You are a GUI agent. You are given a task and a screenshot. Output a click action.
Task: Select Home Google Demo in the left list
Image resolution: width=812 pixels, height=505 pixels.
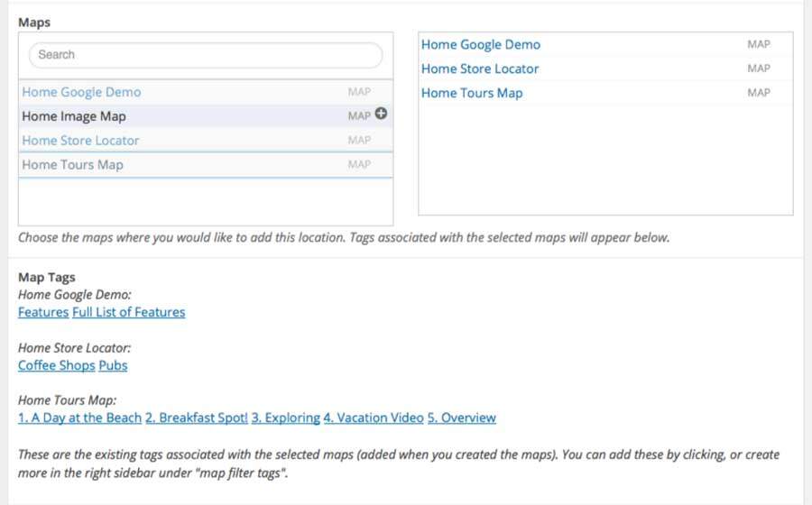pyautogui.click(x=81, y=92)
